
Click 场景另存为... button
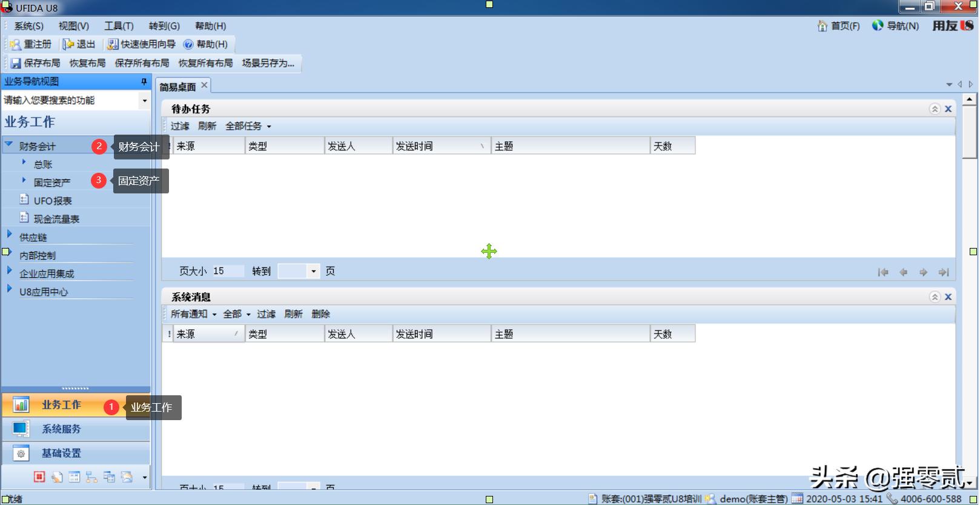click(x=268, y=63)
